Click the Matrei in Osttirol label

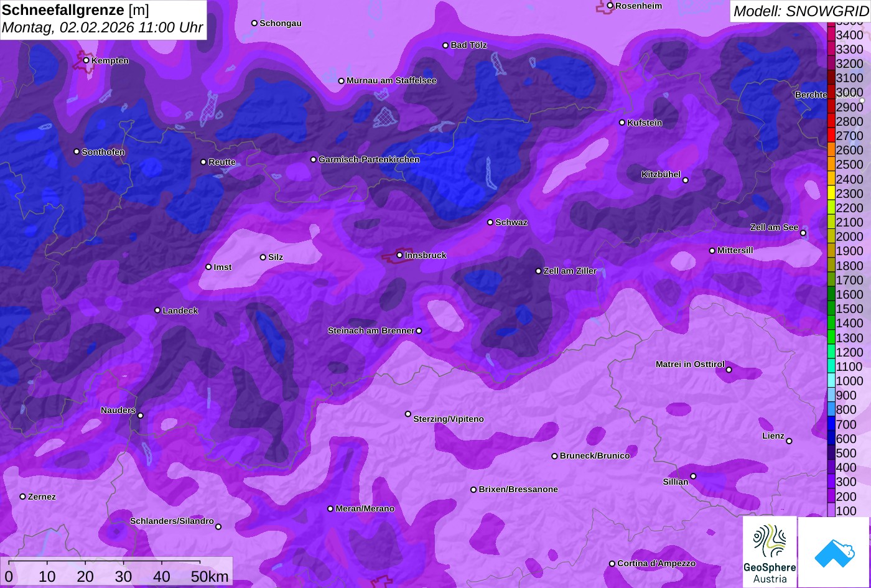[x=690, y=365]
